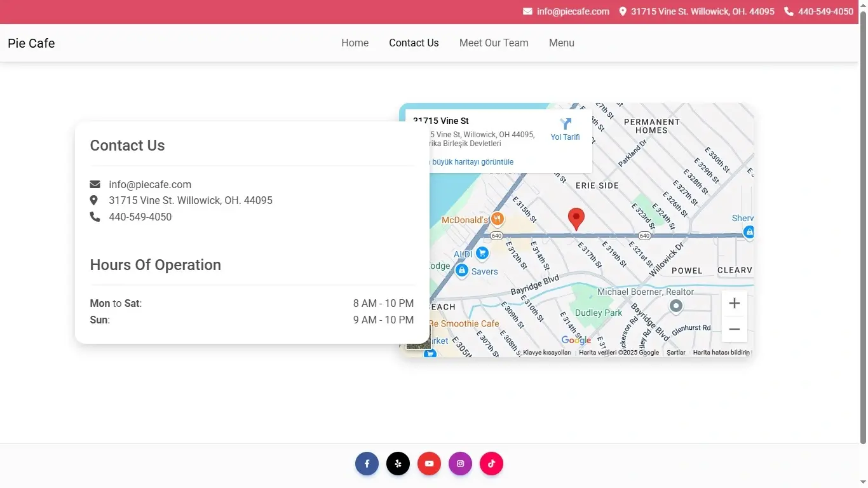Open the Facebook social icon

367,463
